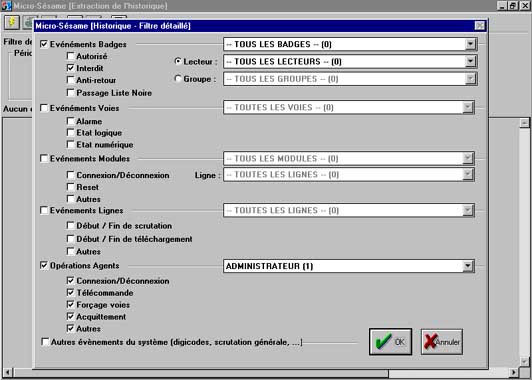This screenshot has height=380, width=532.
Task: Check the Etat numérique checkbox
Action: coord(71,145)
